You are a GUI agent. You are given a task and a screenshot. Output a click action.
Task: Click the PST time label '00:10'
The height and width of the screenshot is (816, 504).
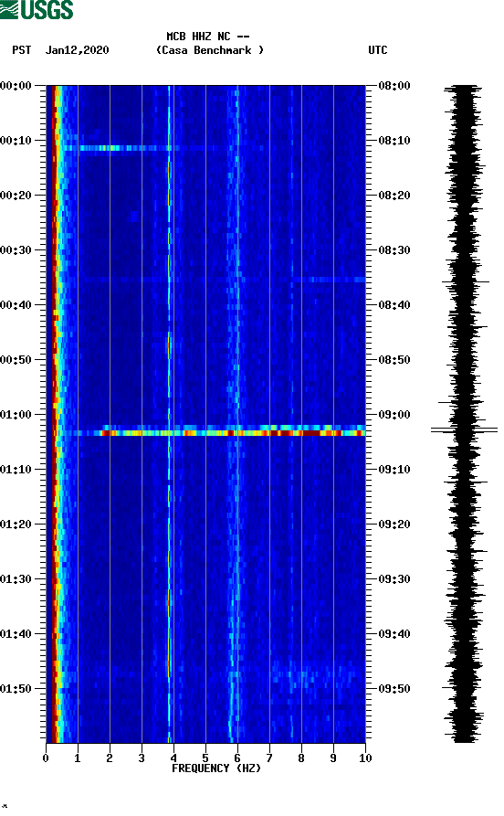point(16,141)
